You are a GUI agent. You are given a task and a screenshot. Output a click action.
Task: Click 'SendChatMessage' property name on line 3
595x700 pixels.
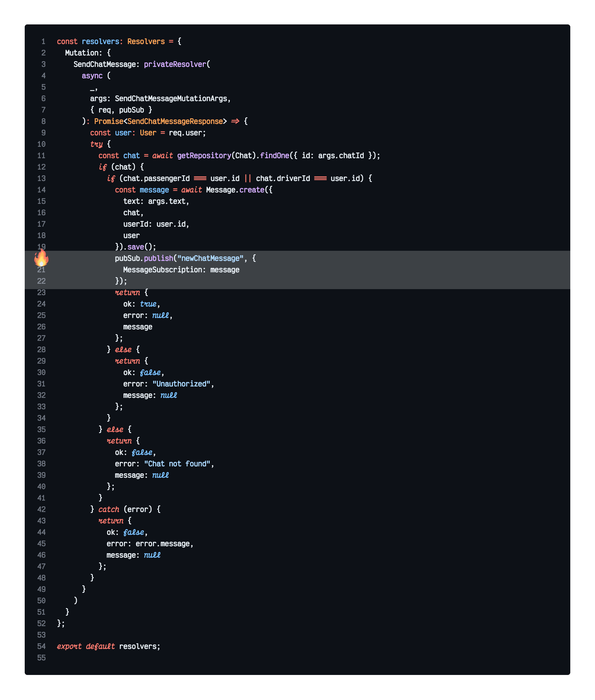coord(105,64)
